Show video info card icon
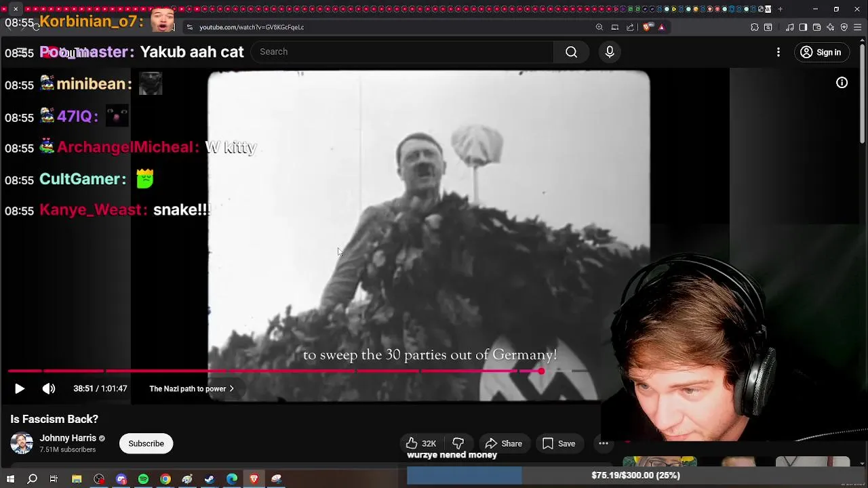The width and height of the screenshot is (868, 488). click(x=842, y=83)
